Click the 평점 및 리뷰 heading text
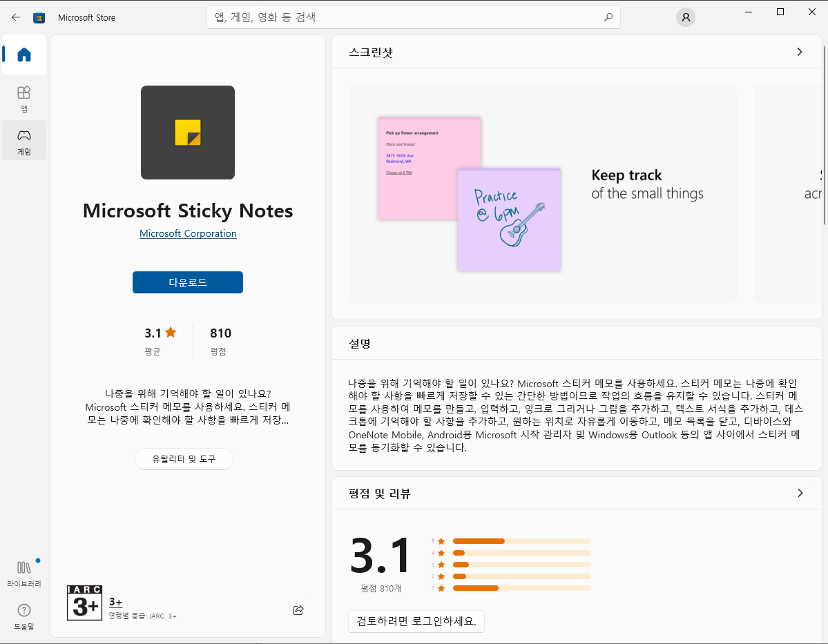828x644 pixels. click(x=379, y=494)
